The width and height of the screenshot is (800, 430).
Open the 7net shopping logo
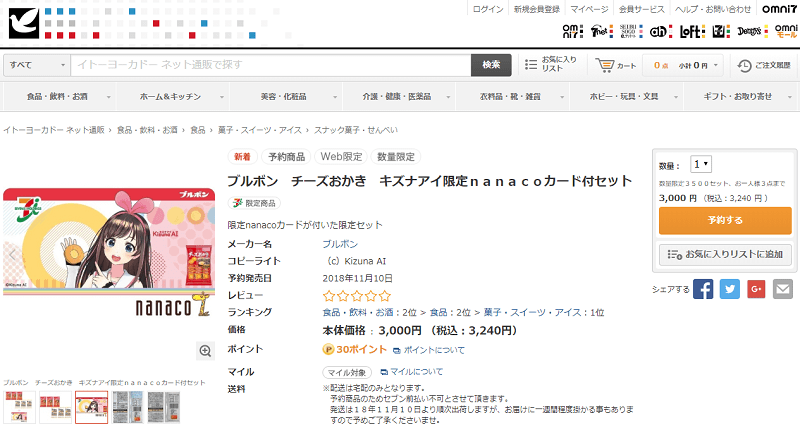point(601,31)
